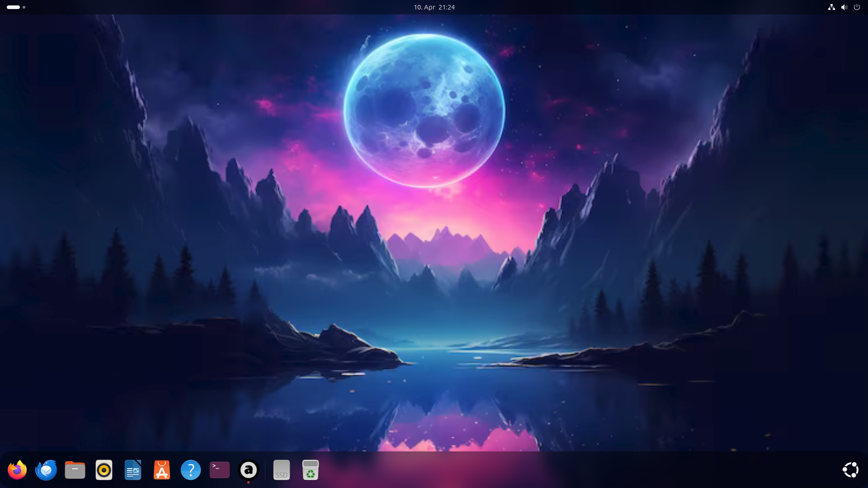868x488 pixels.
Task: Open the system menu power icon
Action: click(857, 7)
